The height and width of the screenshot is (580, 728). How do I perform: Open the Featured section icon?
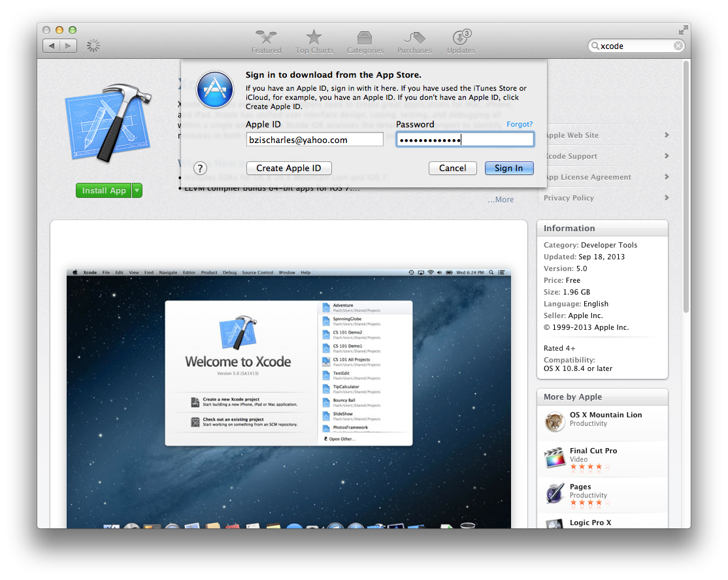coord(266,37)
